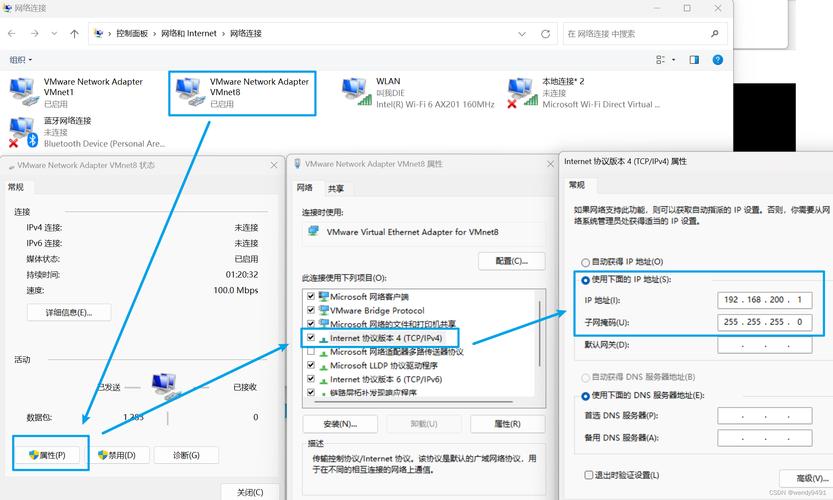Image resolution: width=833 pixels, height=500 pixels.
Task: Open VMware Network Adapter VMnet1 connection icon
Action: 24,91
